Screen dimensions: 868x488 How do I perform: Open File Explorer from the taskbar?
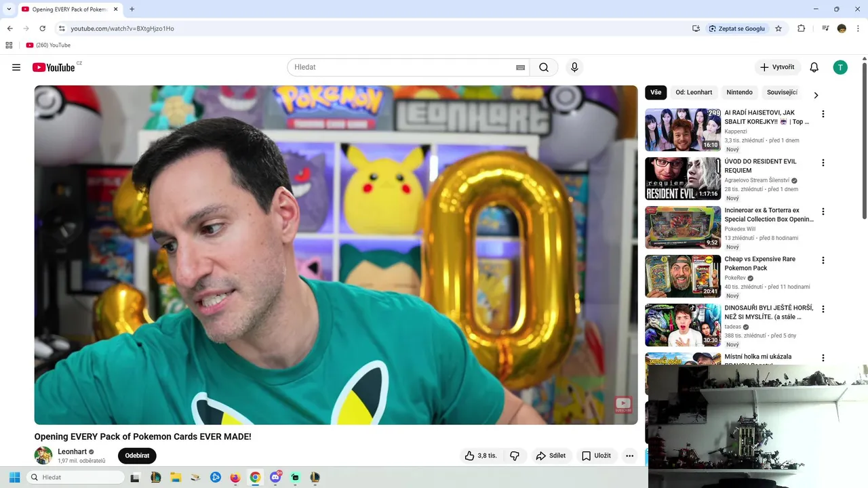point(176,477)
